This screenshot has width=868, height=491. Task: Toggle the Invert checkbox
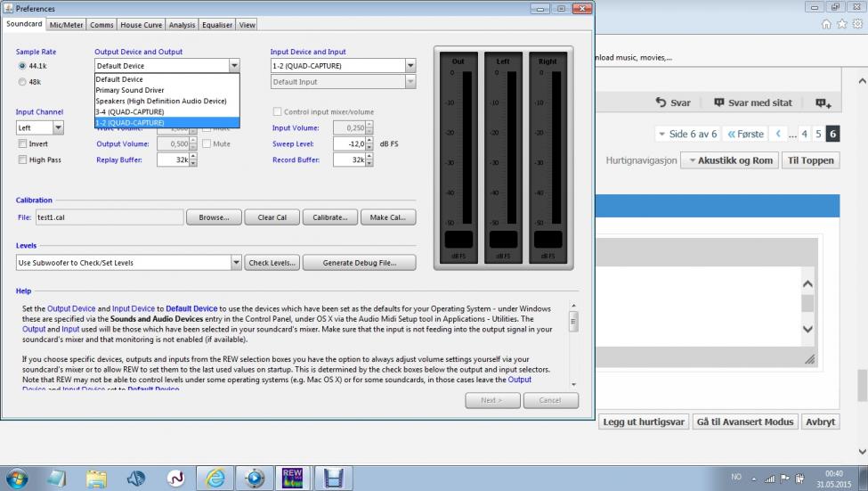[22, 143]
